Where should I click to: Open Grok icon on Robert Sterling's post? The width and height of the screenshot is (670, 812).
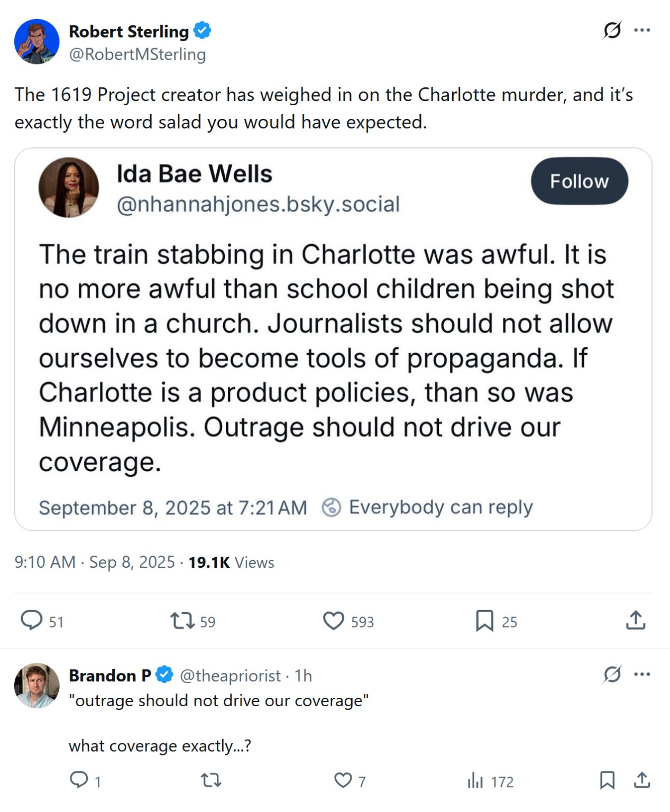click(x=612, y=30)
